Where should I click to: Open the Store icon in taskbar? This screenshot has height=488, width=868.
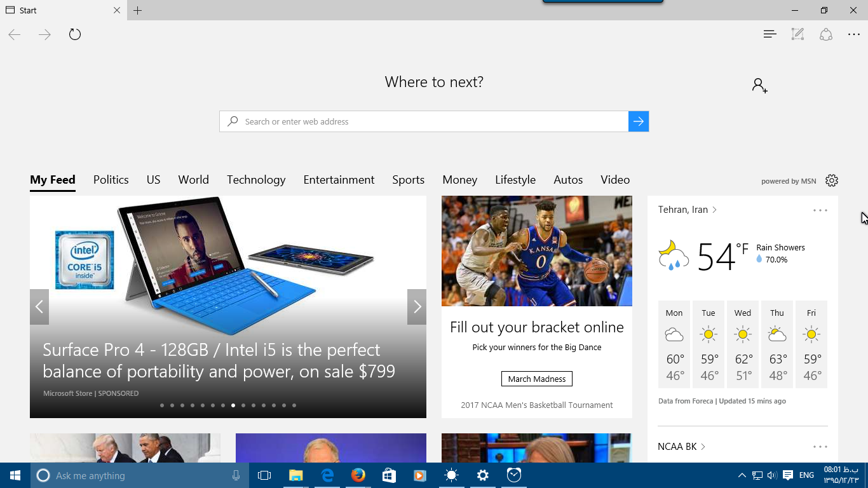pos(390,475)
